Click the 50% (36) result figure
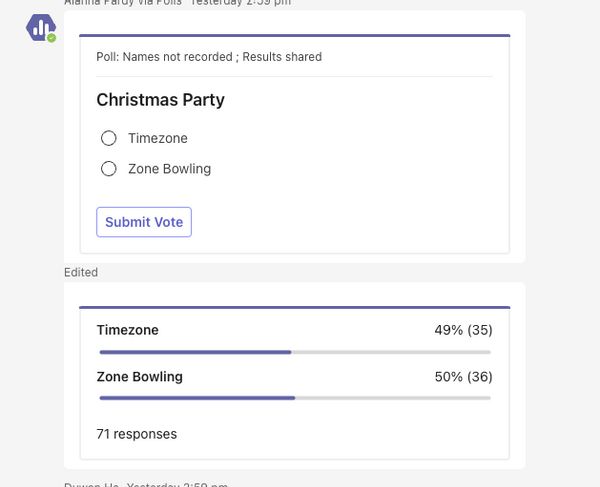The width and height of the screenshot is (600, 487). (x=463, y=377)
